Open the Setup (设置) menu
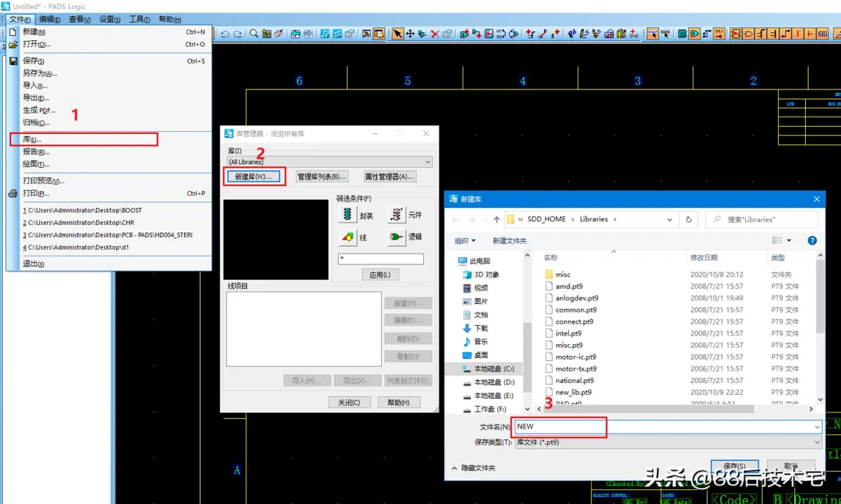Viewport: 841px width, 504px height. coord(109,19)
